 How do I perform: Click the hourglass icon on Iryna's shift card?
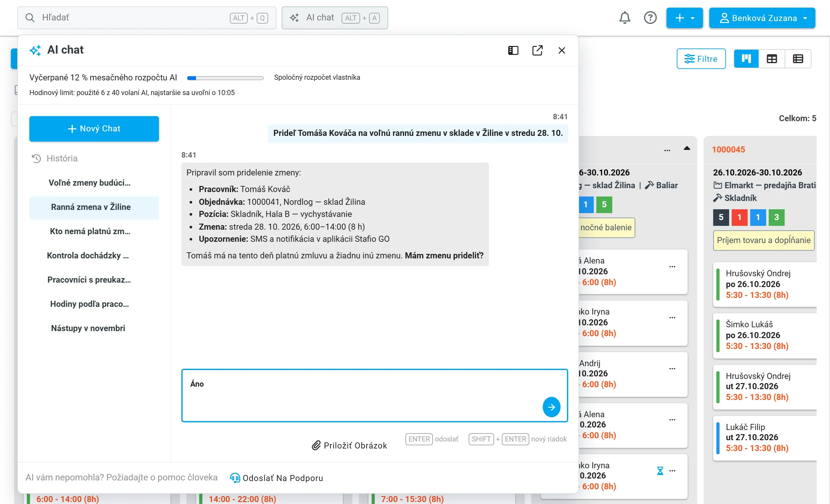(660, 470)
